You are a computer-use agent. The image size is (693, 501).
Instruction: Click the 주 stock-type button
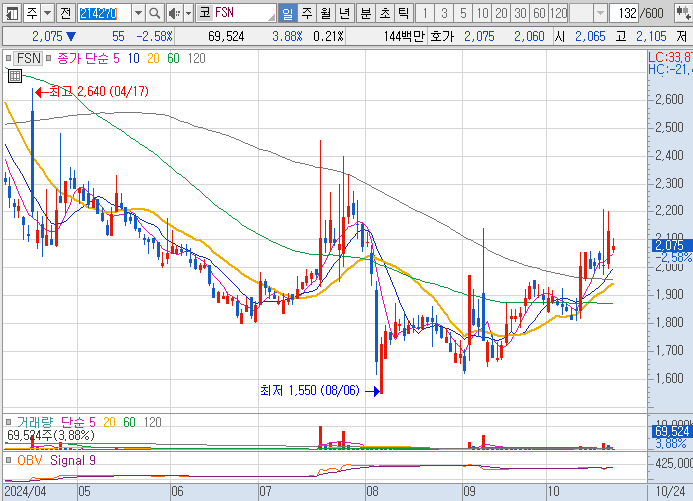[x=32, y=13]
